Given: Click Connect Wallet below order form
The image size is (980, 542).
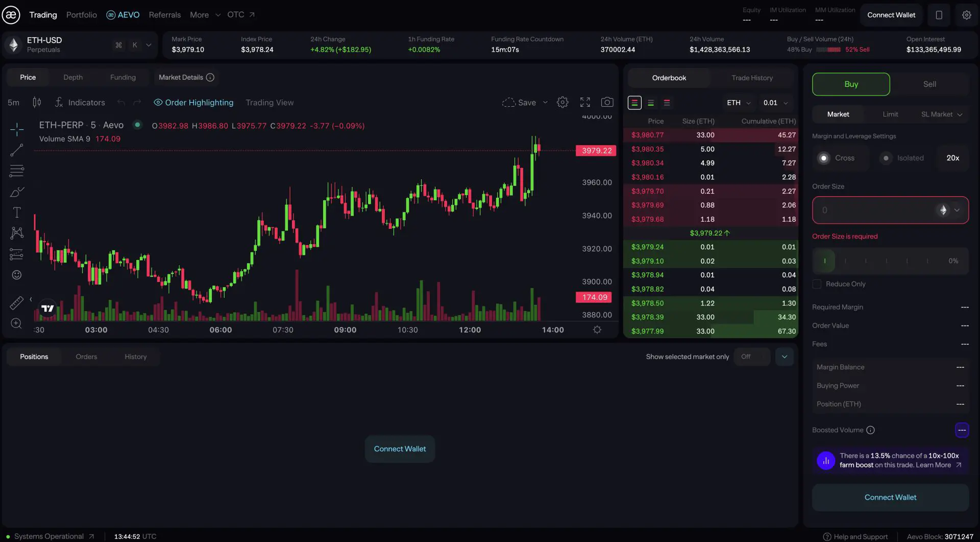Looking at the screenshot, I should [x=890, y=498].
